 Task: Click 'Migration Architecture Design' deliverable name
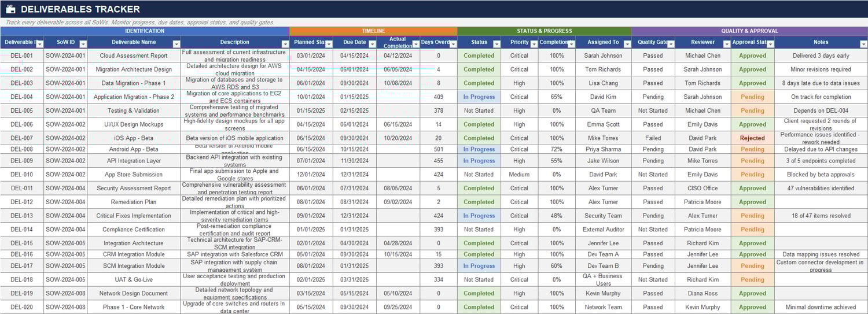(134, 69)
